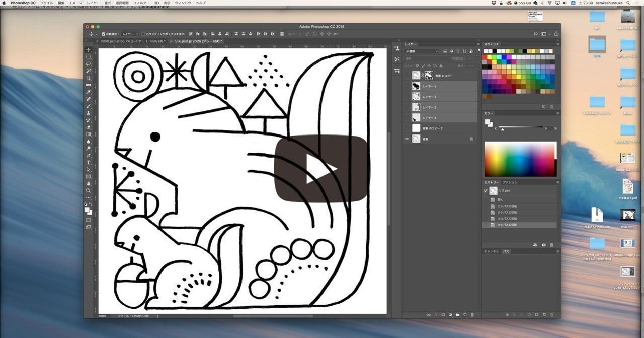Select the Zoom tool in the toolbox
The height and width of the screenshot is (338, 644).
pos(89,191)
